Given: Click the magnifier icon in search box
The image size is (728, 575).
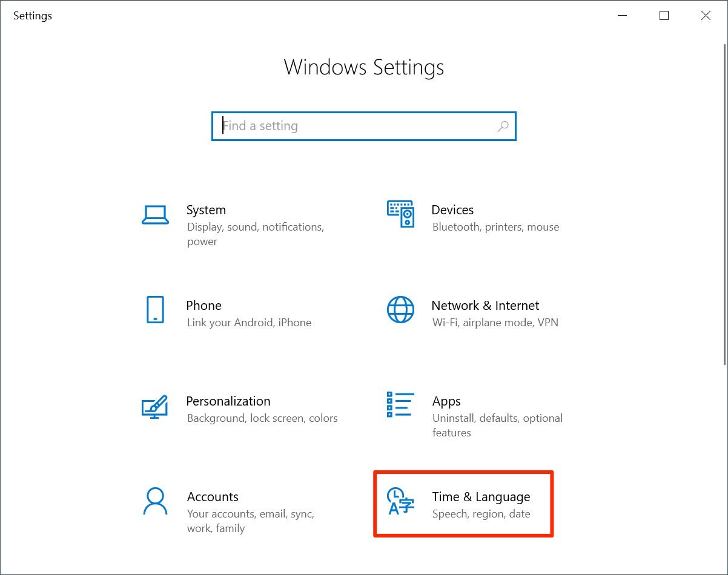Looking at the screenshot, I should tap(503, 126).
